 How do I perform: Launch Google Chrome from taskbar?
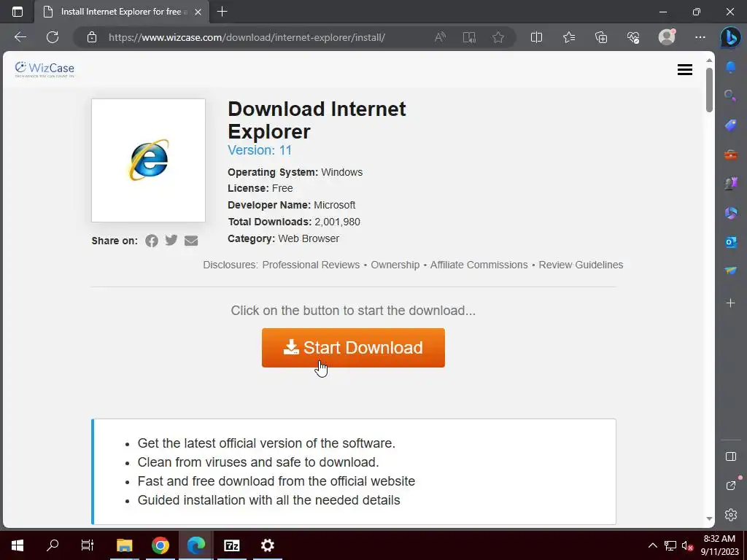(x=160, y=545)
